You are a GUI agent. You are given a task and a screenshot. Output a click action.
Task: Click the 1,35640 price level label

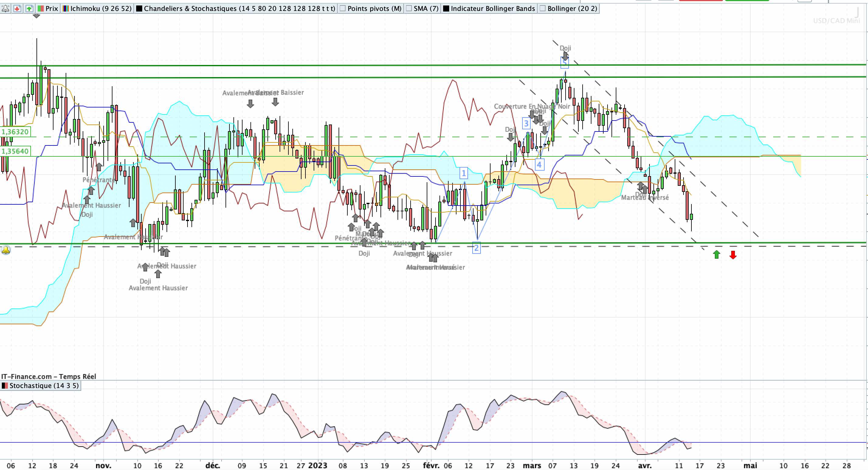[15, 151]
